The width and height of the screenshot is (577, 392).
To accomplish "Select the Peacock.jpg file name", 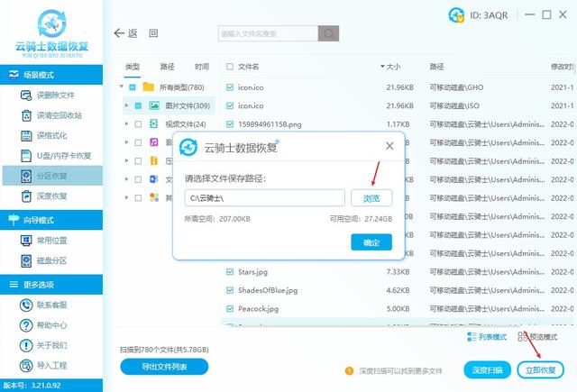I will [x=259, y=309].
